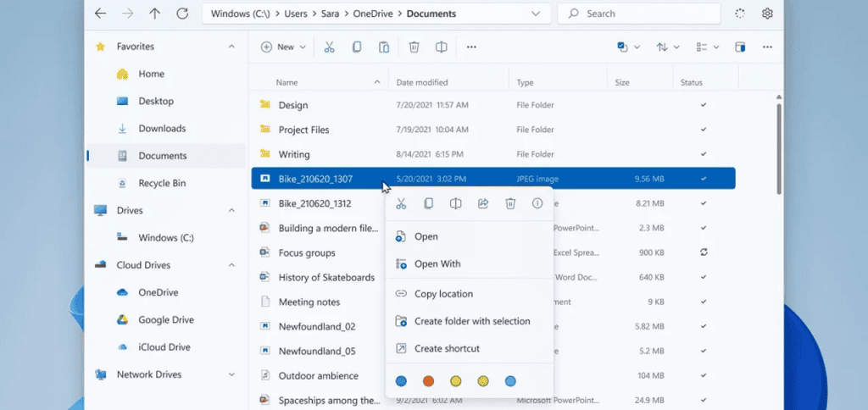
Task: Click the Share icon in context menu
Action: [x=483, y=204]
